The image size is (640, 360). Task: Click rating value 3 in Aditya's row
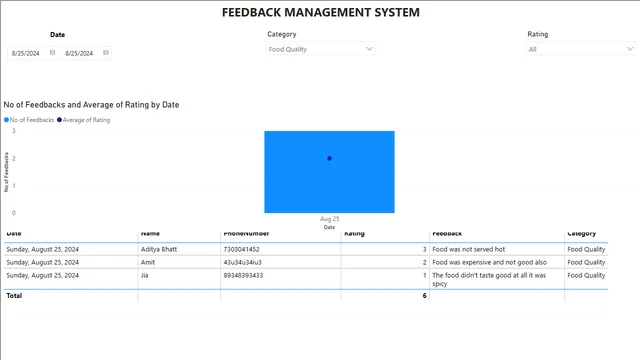click(424, 249)
